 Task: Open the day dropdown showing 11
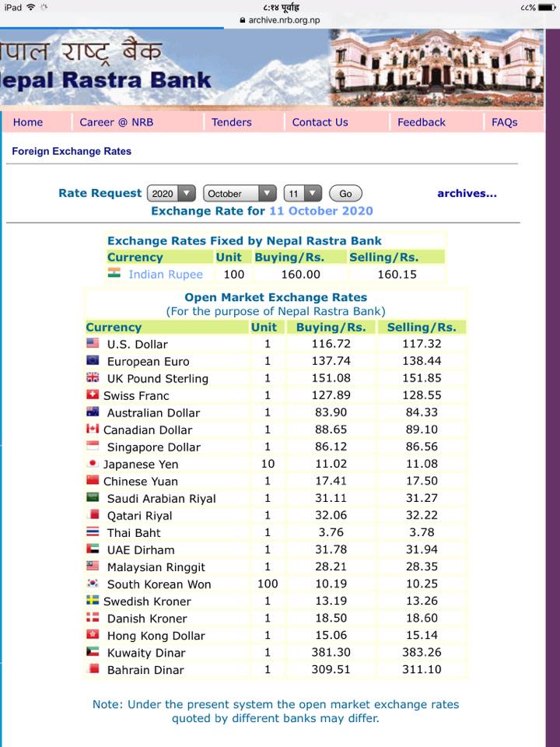pyautogui.click(x=303, y=194)
